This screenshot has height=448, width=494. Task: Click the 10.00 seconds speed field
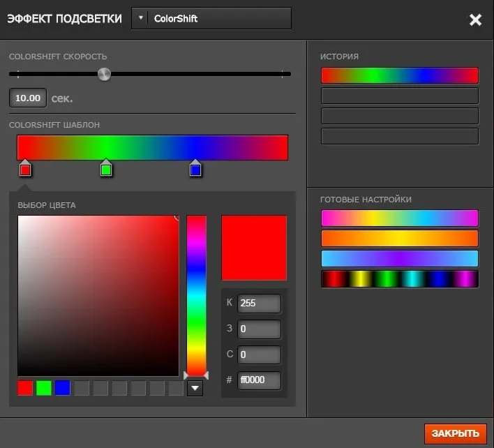coord(28,98)
